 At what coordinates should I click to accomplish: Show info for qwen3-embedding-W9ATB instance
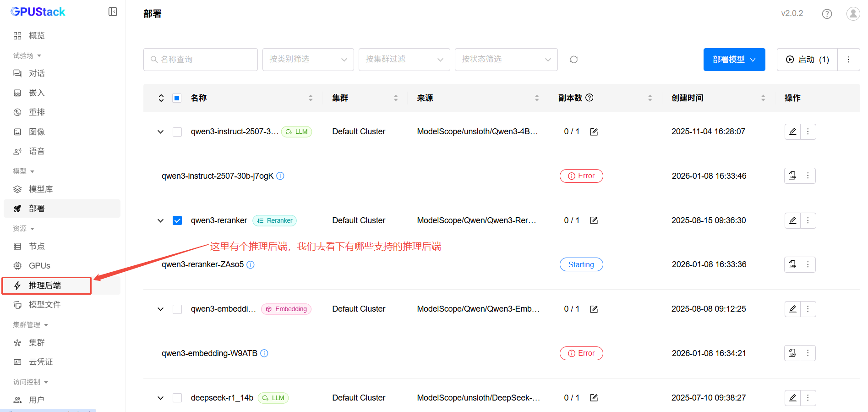point(264,353)
